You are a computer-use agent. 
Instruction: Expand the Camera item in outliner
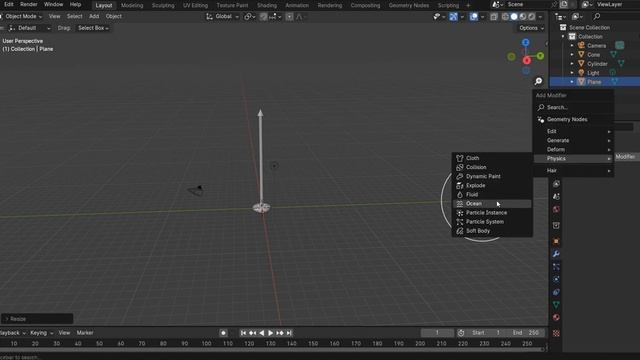(572, 46)
